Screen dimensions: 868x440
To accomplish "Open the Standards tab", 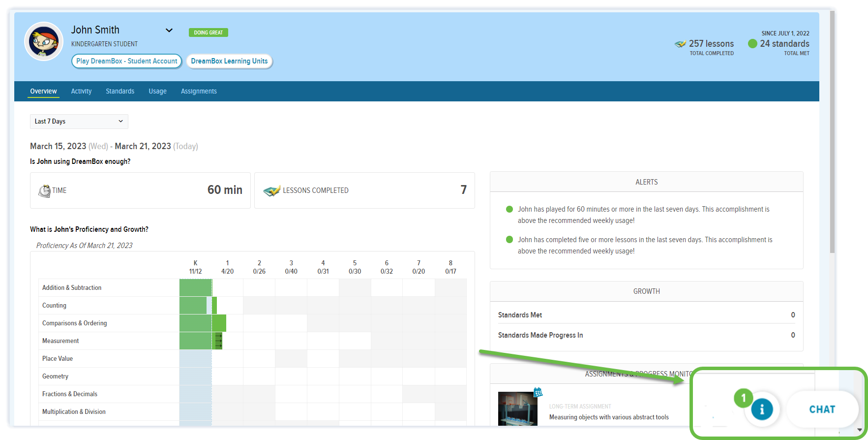I will point(120,91).
